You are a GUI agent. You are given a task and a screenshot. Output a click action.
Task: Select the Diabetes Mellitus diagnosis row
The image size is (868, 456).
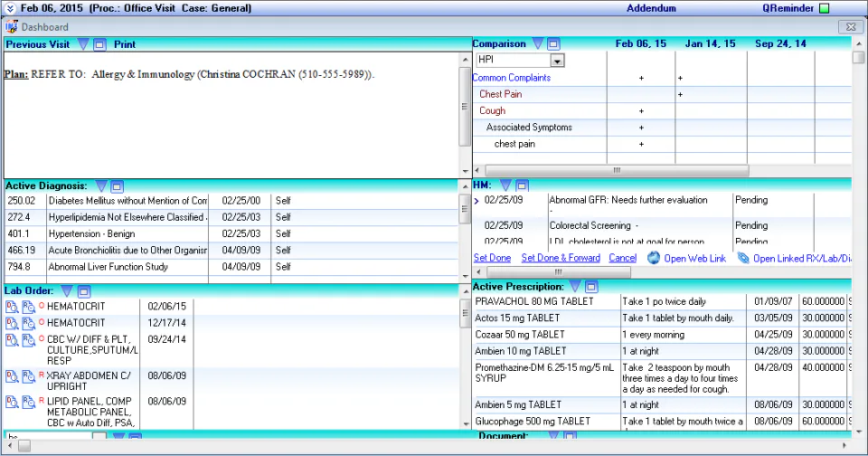[231, 201]
